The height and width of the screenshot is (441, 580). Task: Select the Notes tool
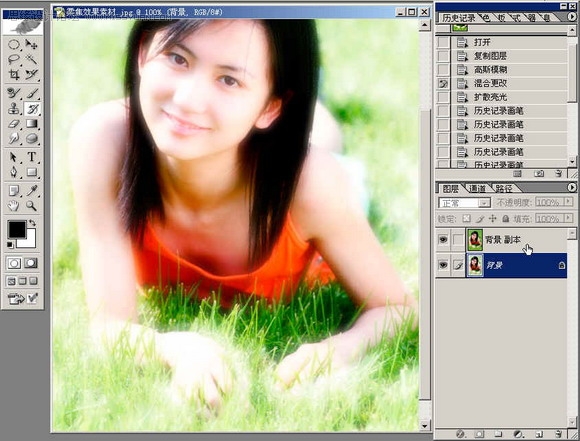[x=14, y=191]
